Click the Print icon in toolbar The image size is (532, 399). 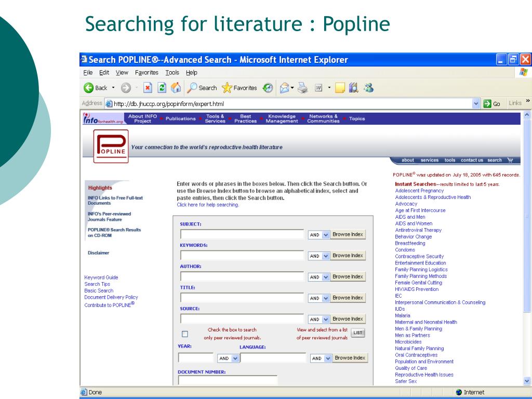tap(303, 88)
